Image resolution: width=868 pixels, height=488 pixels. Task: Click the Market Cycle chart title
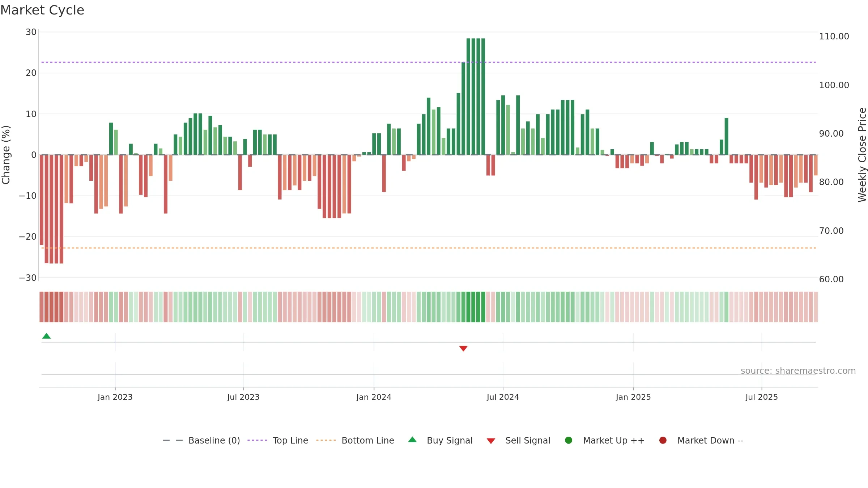click(42, 10)
